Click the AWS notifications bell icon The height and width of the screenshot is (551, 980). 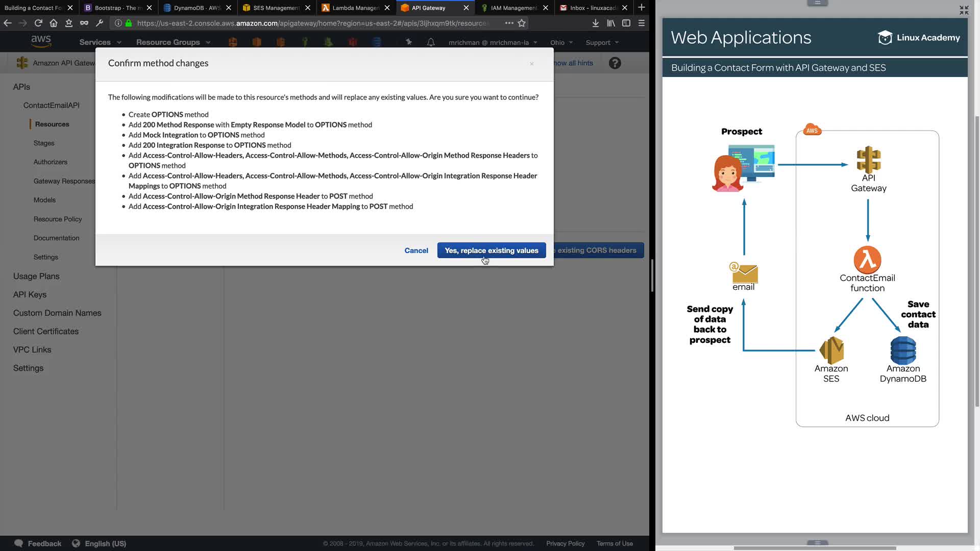431,42
